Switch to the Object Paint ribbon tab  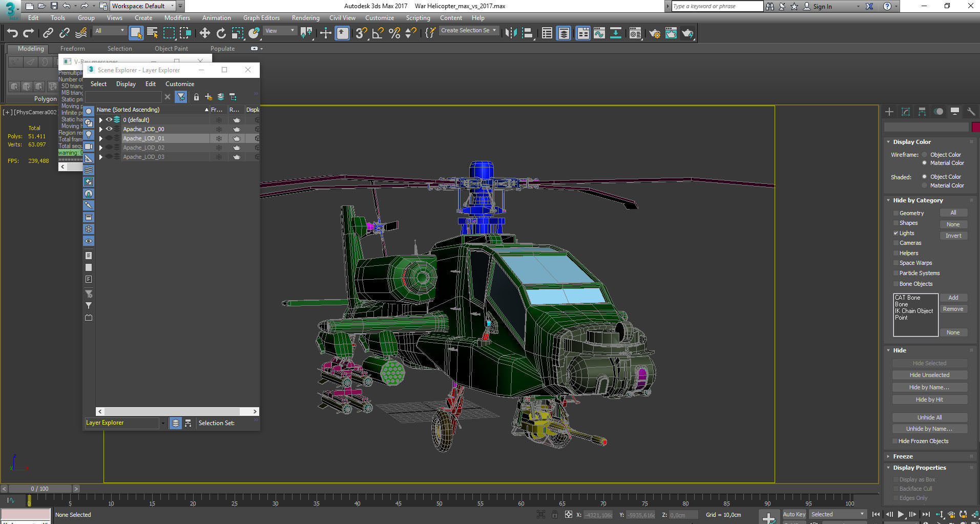click(x=171, y=49)
